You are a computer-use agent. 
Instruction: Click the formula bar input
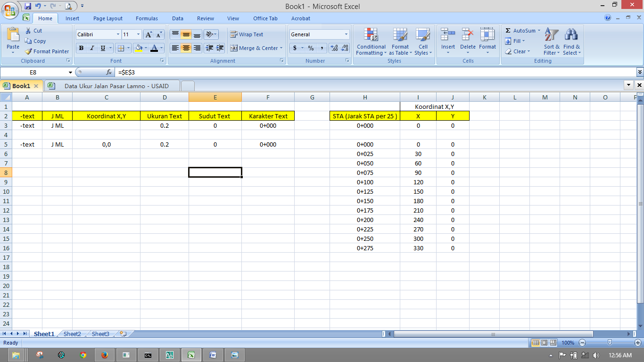[376, 72]
